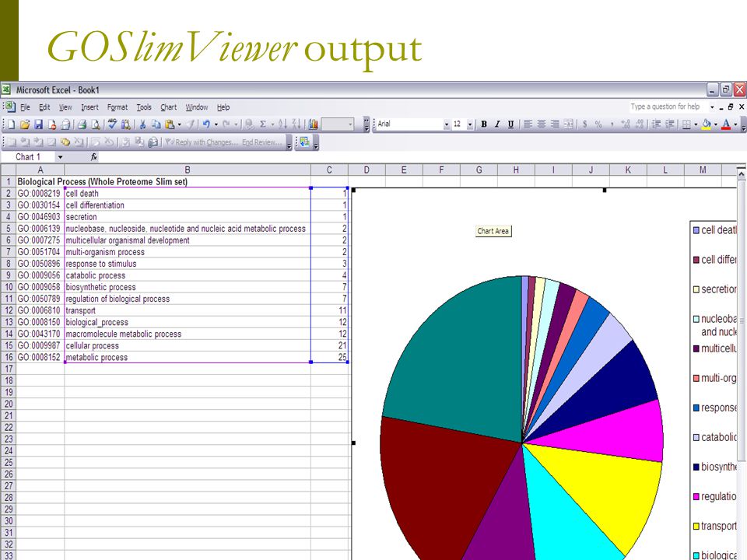
Task: Open the Format menu
Action: click(x=117, y=107)
